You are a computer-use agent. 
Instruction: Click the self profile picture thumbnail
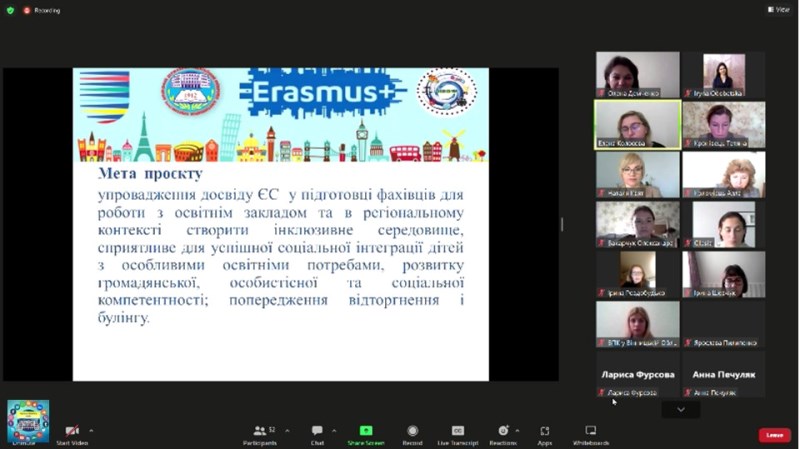[x=28, y=421]
